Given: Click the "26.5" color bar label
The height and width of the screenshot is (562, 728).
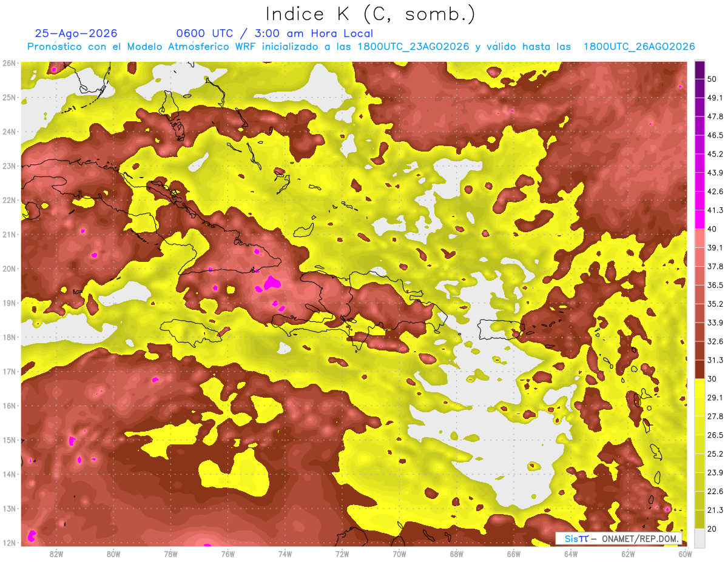Looking at the screenshot, I should [x=715, y=435].
